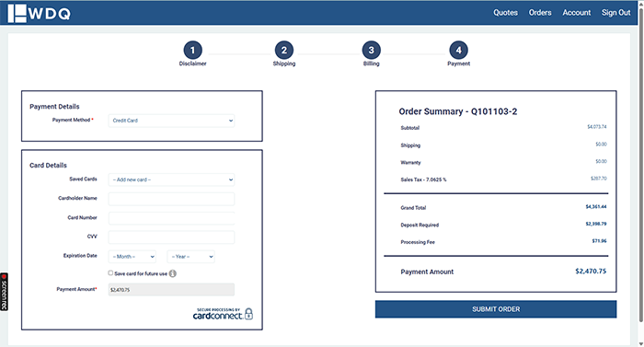The width and height of the screenshot is (644, 347).
Task: Enable Save card for future use
Action: pos(110,273)
